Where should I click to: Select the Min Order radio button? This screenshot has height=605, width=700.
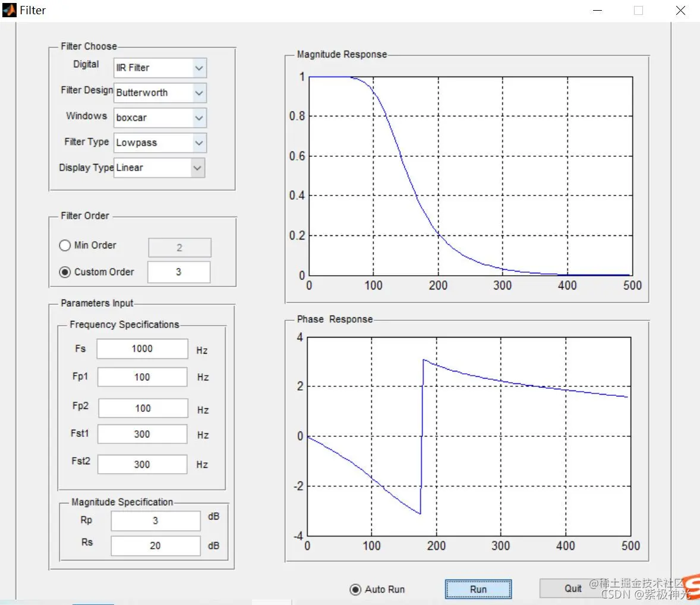pyautogui.click(x=65, y=245)
